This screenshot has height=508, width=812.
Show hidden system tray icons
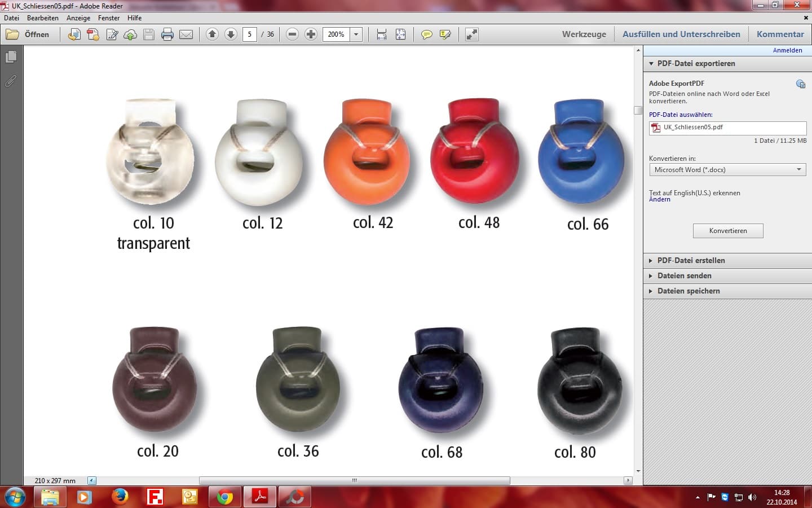click(x=698, y=497)
